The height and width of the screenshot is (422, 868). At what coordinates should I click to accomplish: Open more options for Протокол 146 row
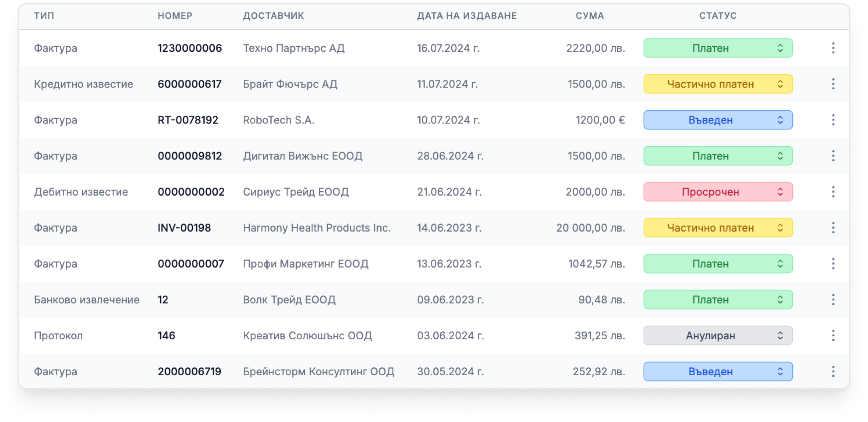click(x=833, y=336)
